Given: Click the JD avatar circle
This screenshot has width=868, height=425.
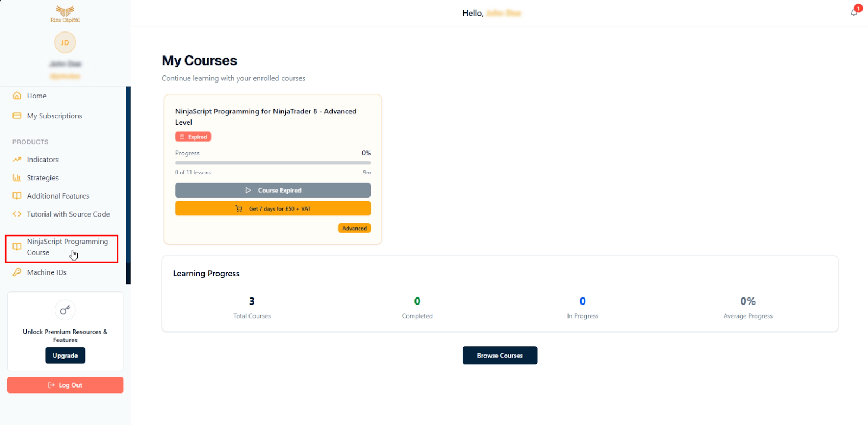Looking at the screenshot, I should [x=65, y=42].
